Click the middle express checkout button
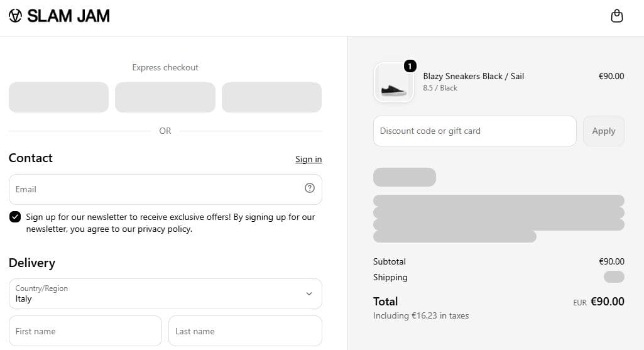This screenshot has height=350, width=644. click(x=165, y=97)
